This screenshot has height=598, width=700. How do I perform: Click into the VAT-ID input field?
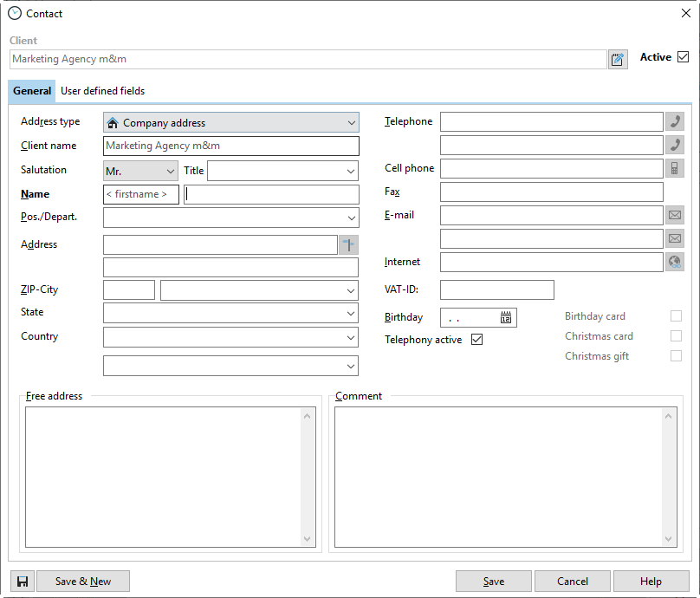click(496, 289)
